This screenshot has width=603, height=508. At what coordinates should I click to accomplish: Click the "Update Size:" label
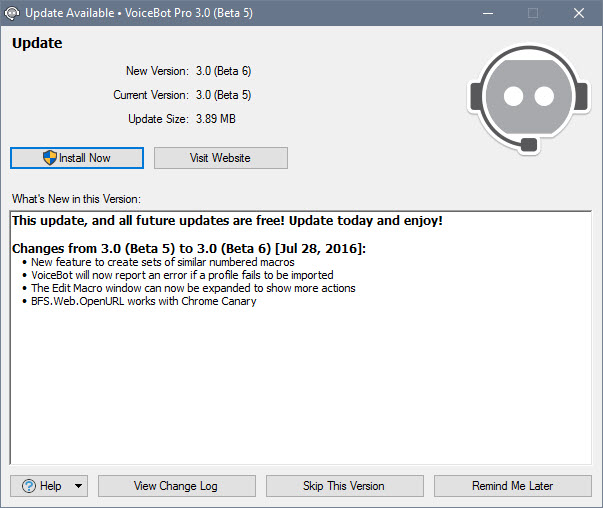tap(158, 119)
